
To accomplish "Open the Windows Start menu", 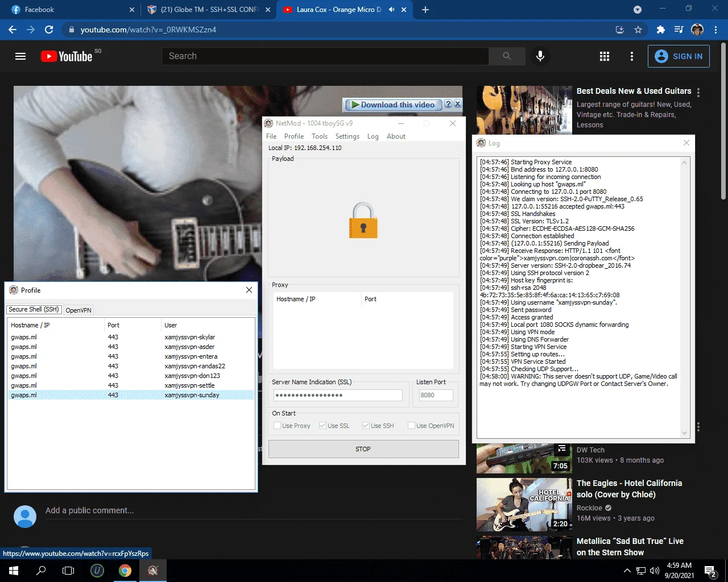I will coord(14,571).
